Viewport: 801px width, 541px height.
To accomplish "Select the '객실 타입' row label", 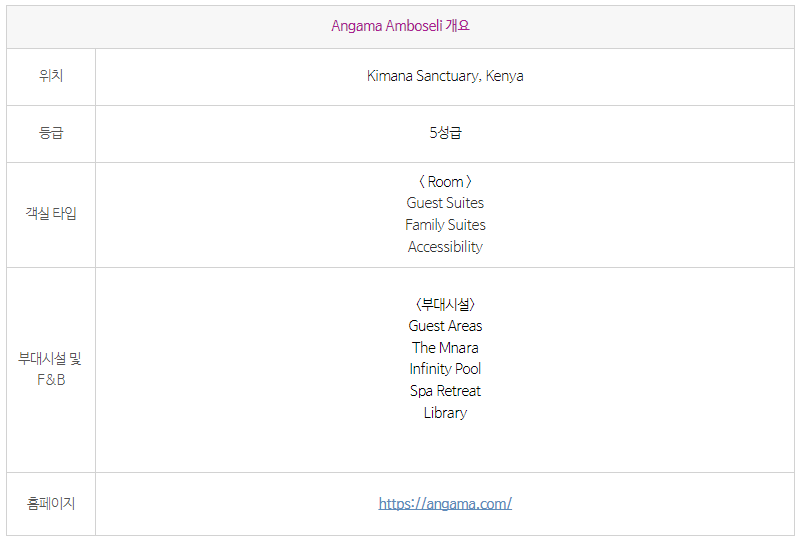I will (51, 213).
